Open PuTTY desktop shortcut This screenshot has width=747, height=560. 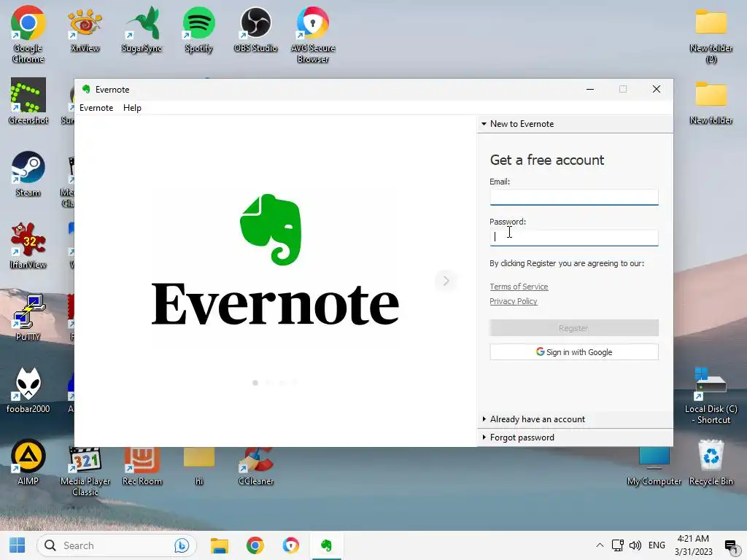click(x=28, y=318)
